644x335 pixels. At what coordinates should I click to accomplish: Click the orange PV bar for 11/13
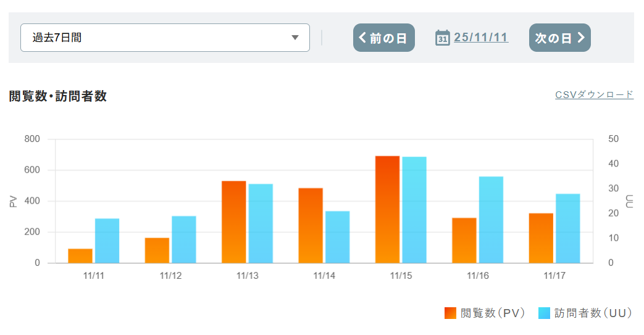pos(234,222)
